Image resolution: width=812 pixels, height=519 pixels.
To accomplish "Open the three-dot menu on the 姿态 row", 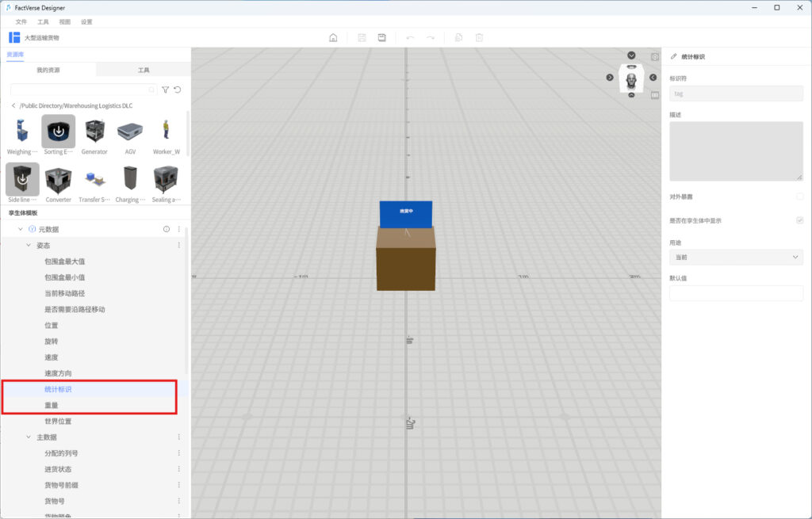I will (179, 246).
